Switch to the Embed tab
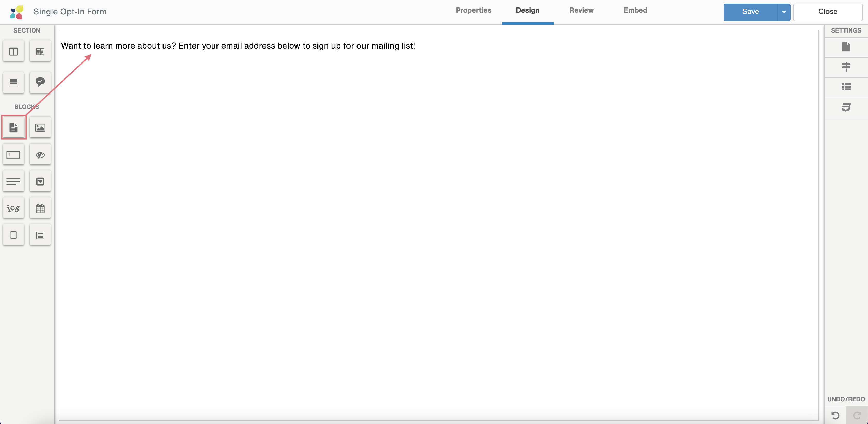The height and width of the screenshot is (424, 868). coord(635,10)
